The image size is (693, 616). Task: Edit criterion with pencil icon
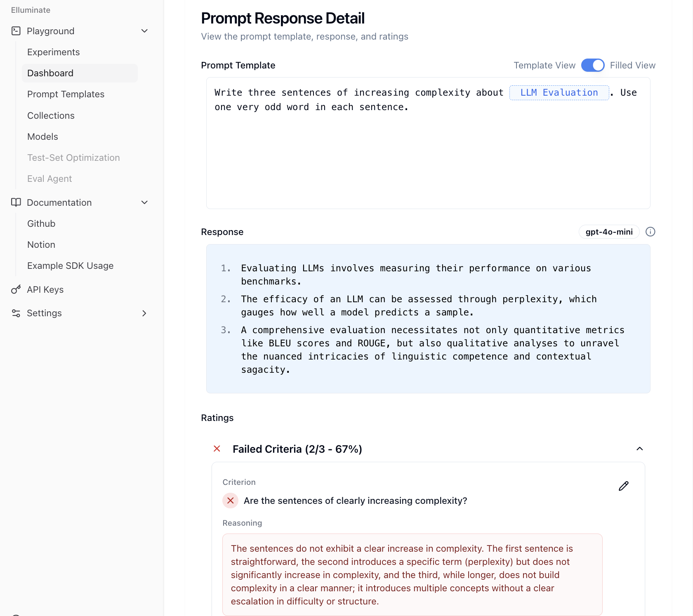click(624, 486)
